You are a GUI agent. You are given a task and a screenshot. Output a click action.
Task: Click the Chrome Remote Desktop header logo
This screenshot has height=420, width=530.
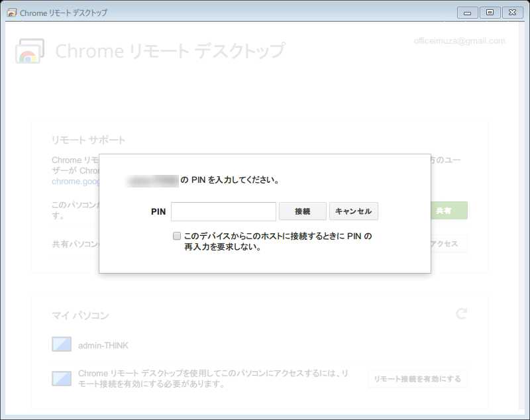[30, 51]
